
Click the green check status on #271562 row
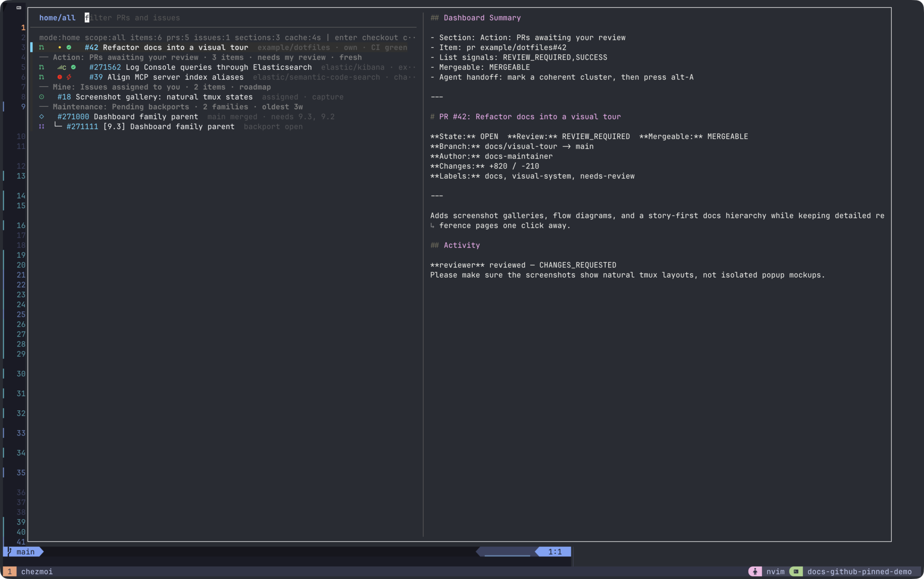(73, 67)
